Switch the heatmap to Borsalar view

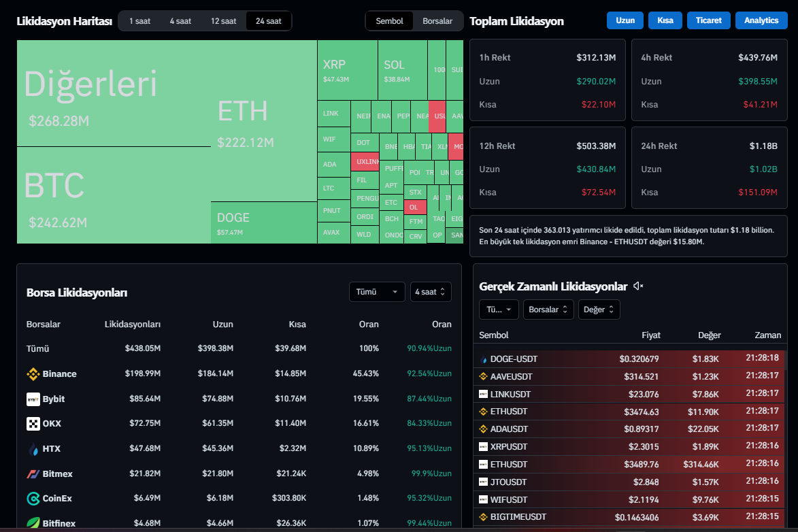click(x=437, y=21)
